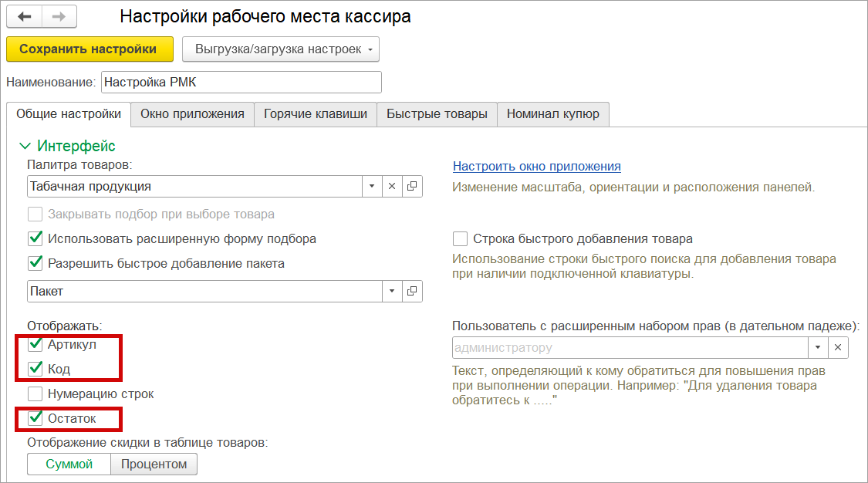The image size is (868, 483).
Task: Open the Быстрые товары tab
Action: pyautogui.click(x=437, y=114)
